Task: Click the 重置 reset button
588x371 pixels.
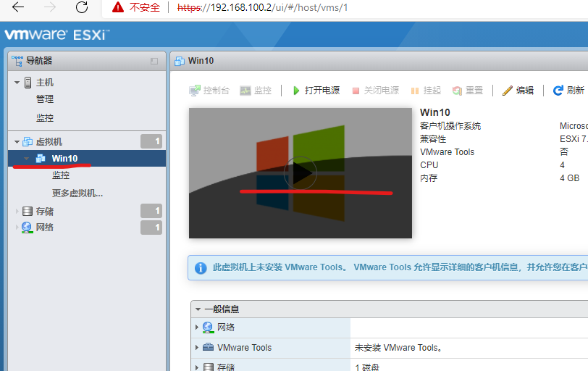Action: [x=468, y=91]
